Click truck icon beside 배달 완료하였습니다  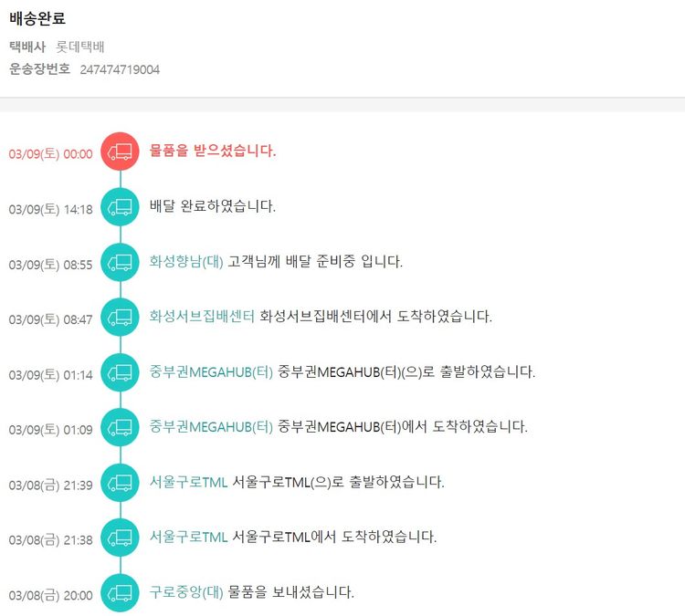point(120,207)
